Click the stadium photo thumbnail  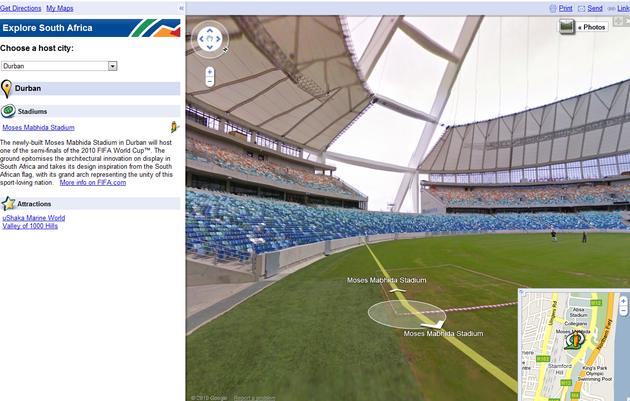point(567,27)
